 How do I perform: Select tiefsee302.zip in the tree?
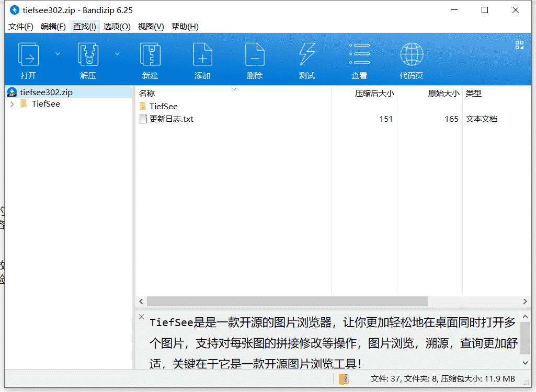[x=46, y=93]
